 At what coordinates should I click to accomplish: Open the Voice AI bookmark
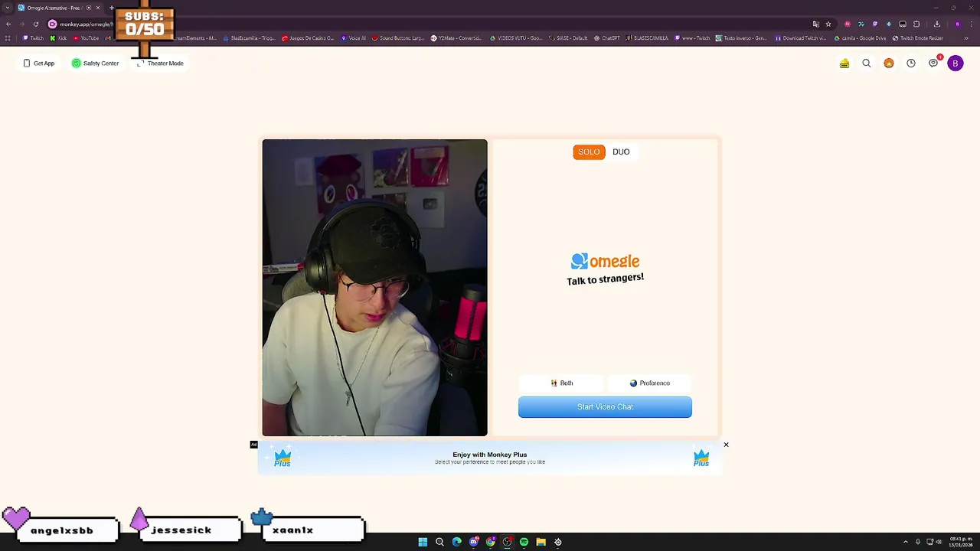coord(354,38)
